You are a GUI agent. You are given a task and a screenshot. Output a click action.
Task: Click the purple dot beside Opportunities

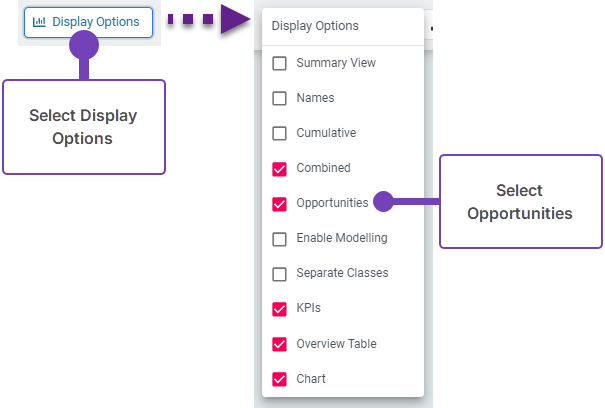tap(382, 202)
